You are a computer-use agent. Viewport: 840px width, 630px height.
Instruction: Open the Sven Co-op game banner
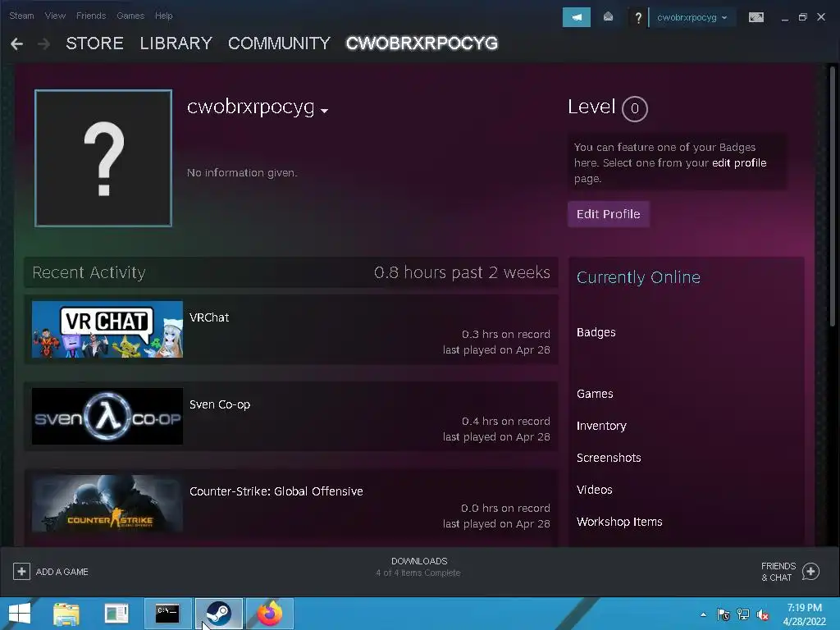[x=107, y=416]
